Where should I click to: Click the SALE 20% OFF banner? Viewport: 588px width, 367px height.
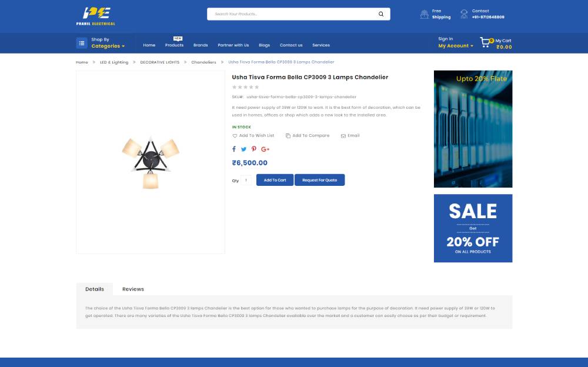[473, 228]
